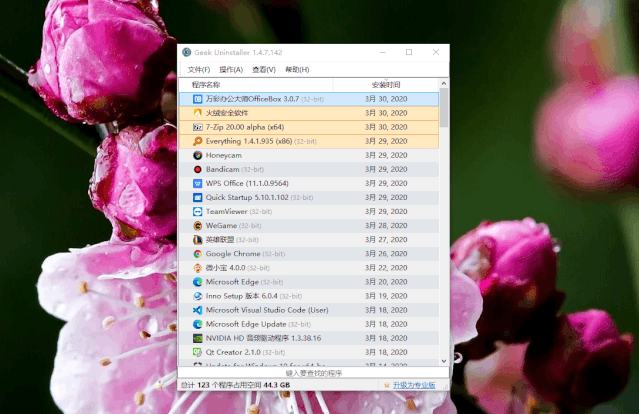This screenshot has width=639, height=414.
Task: Select the Everything 1.4.1.935 icon
Action: point(198,141)
